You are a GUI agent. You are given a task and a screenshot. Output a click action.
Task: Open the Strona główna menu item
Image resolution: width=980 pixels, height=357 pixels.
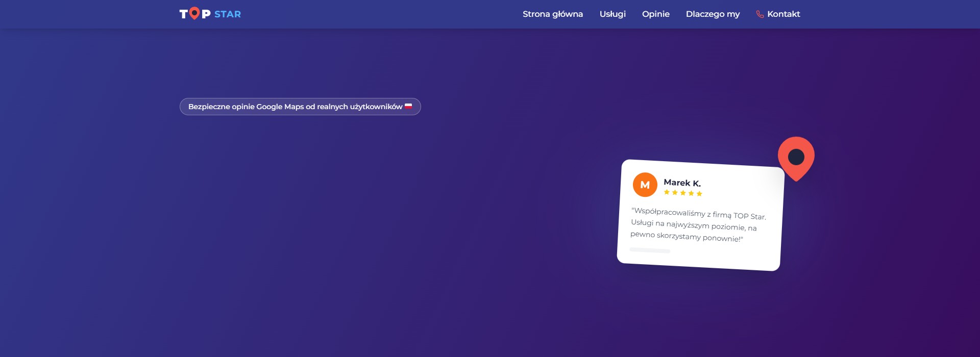pyautogui.click(x=552, y=14)
